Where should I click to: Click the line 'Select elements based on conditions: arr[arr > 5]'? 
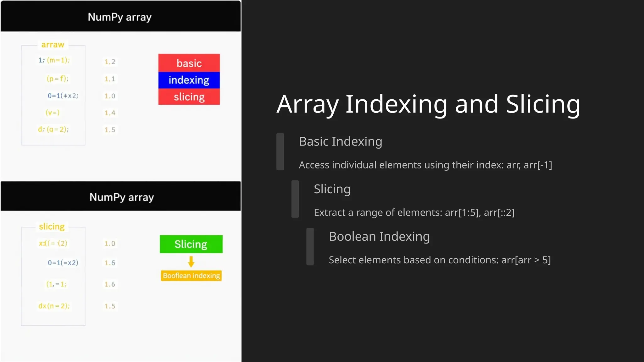click(x=440, y=260)
